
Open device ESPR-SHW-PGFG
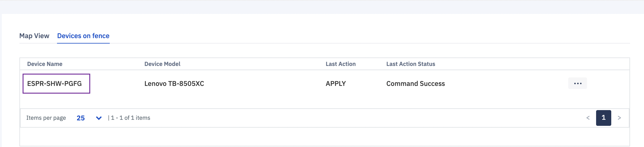pos(55,83)
